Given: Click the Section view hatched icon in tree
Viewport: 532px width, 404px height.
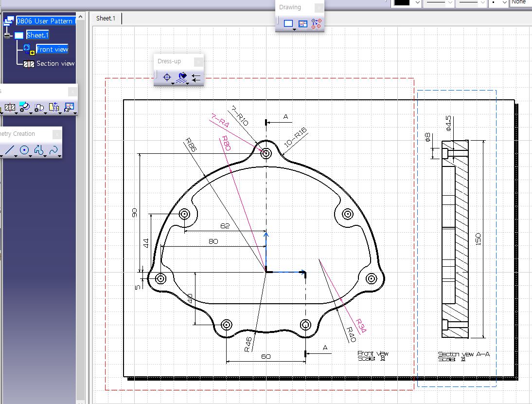Looking at the screenshot, I should [x=29, y=64].
